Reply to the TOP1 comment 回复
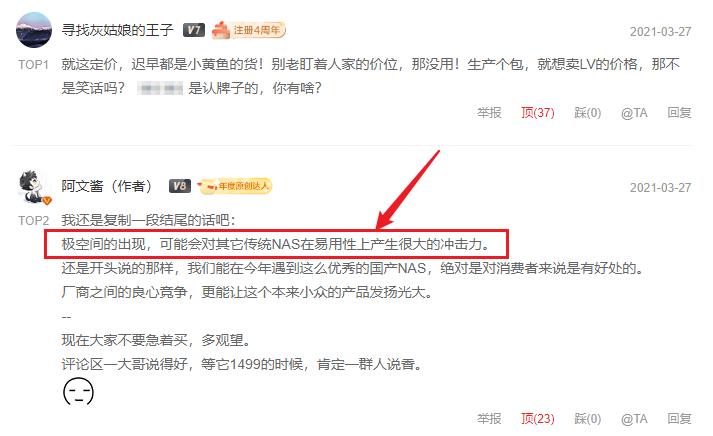The width and height of the screenshot is (713, 436). tap(679, 112)
